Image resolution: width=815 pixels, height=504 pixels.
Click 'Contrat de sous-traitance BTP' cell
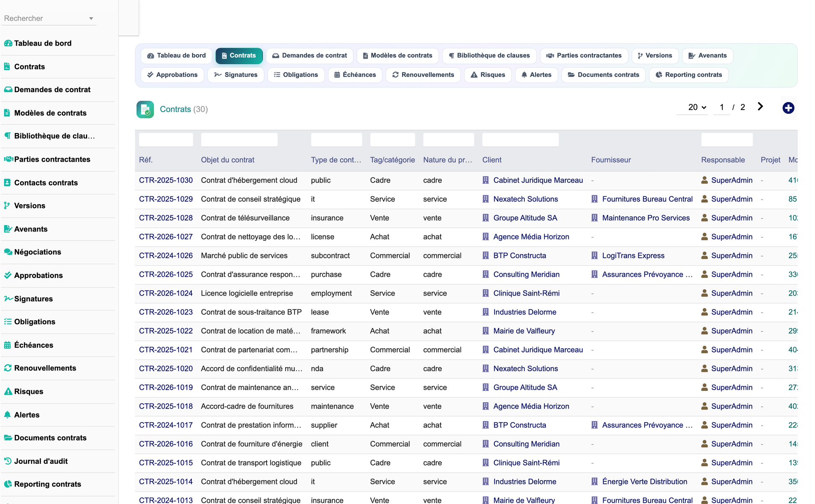[251, 312]
